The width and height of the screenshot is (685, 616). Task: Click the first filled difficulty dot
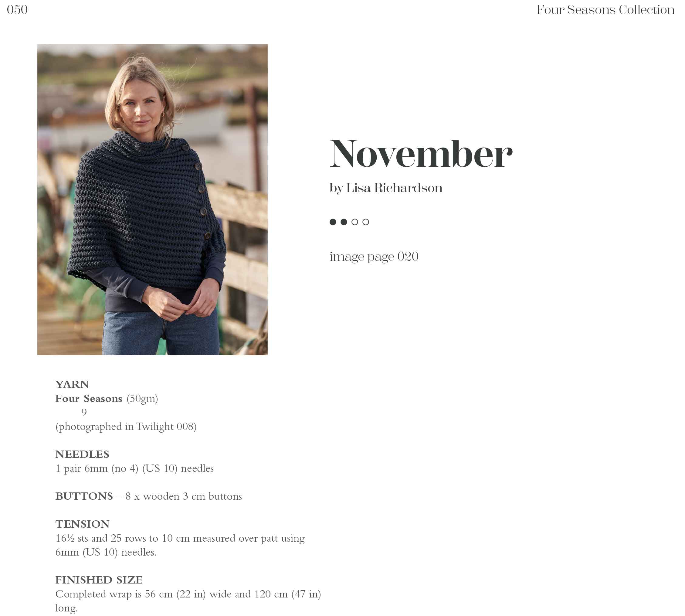(333, 222)
